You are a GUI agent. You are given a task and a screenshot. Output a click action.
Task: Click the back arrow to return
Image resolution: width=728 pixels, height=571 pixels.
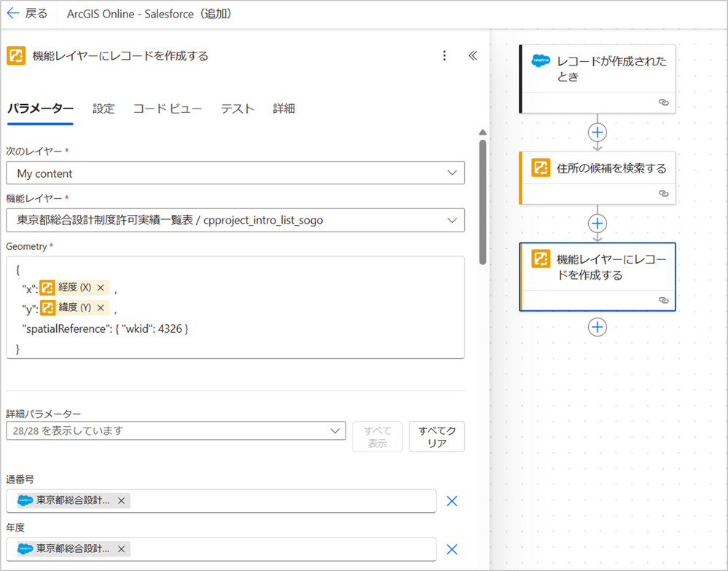[x=13, y=14]
